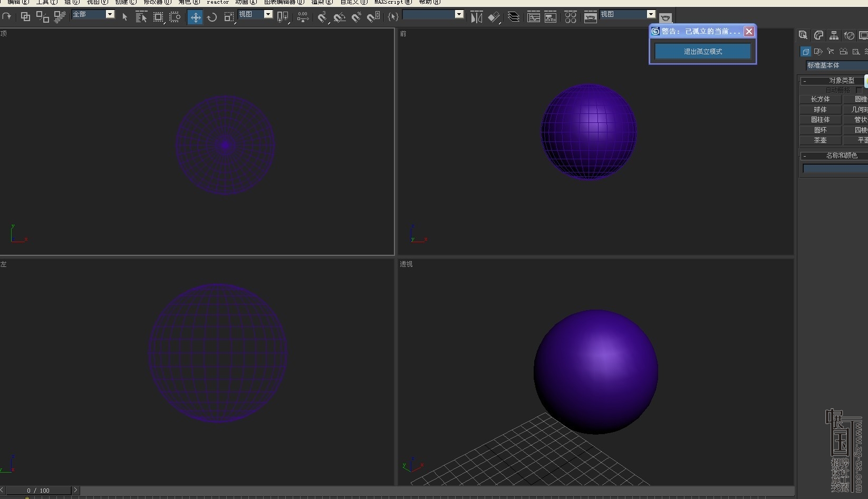The image size is (868, 499).
Task: Open the render type 视图 dropdown
Action: (628, 14)
